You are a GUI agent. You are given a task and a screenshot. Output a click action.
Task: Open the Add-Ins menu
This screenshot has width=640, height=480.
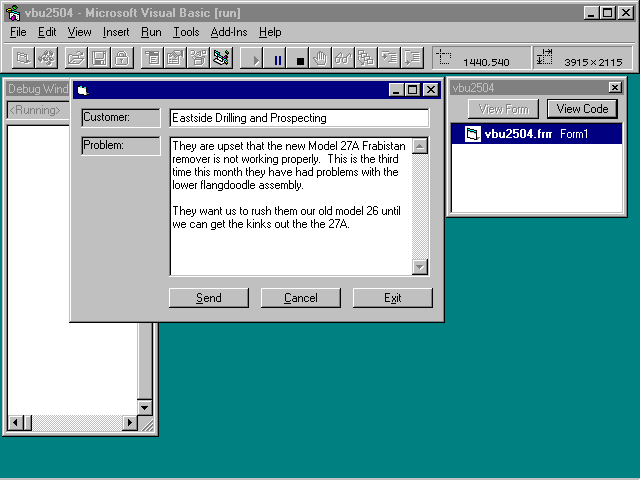pyautogui.click(x=229, y=32)
